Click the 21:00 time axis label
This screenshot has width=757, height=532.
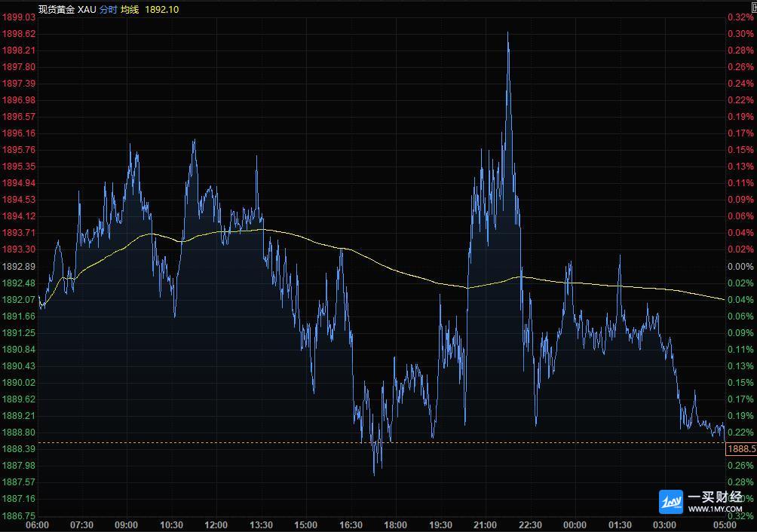click(x=486, y=524)
